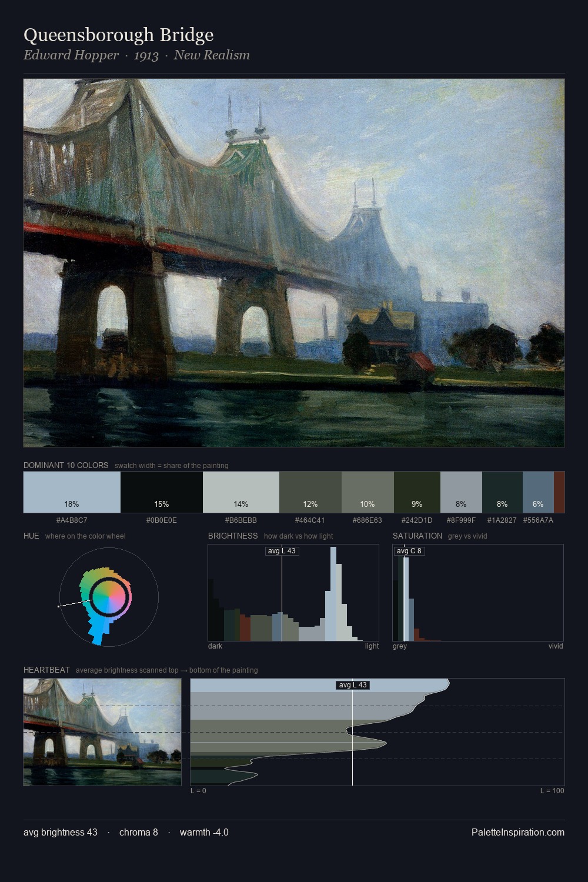Click hex code '#A4B8C7' label
The image size is (588, 882).
point(72,520)
